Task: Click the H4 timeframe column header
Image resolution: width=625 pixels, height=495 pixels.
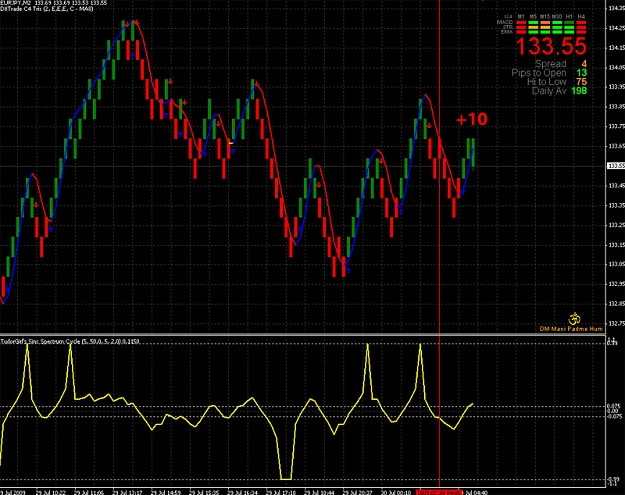Action: pos(581,17)
